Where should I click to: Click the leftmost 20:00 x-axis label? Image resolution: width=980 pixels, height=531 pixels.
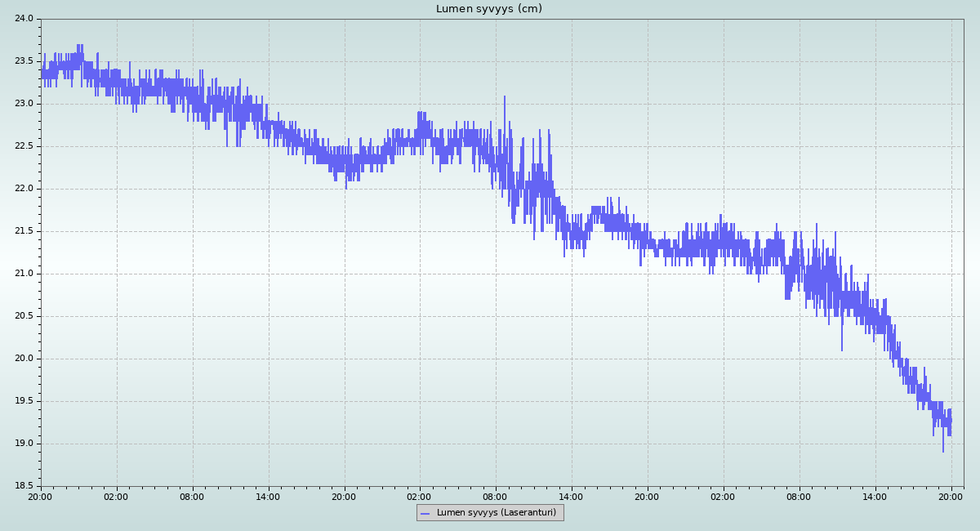41,496
